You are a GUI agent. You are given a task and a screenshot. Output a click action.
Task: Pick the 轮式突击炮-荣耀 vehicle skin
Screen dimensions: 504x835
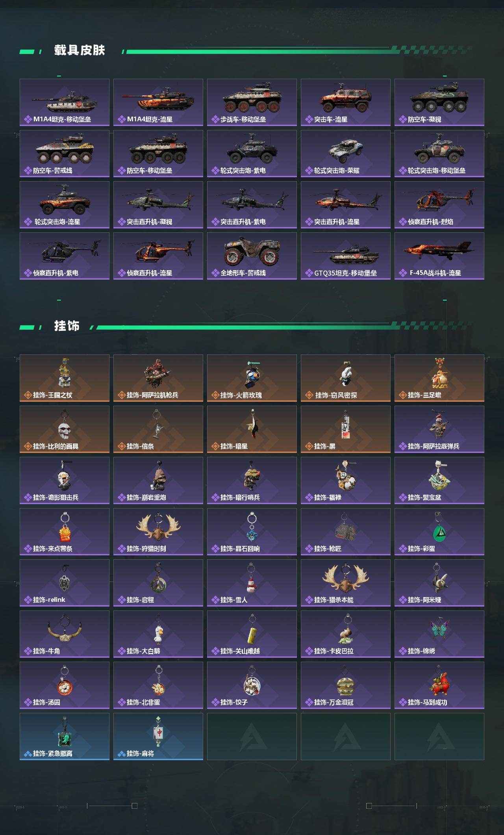346,154
